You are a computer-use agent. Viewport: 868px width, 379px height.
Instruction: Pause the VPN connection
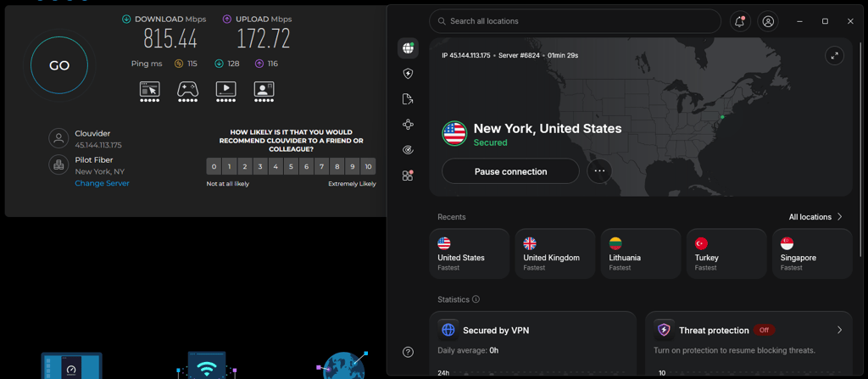pos(510,172)
